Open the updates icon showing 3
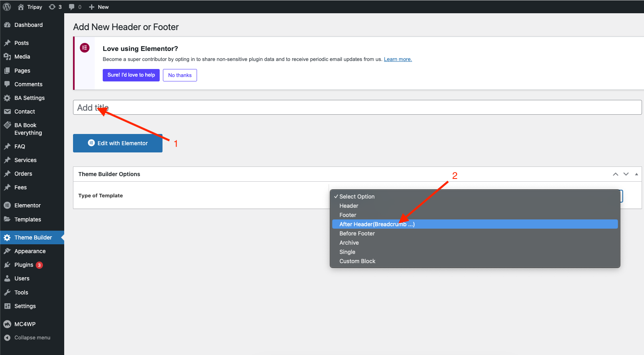Viewport: 644px width, 355px height. pyautogui.click(x=52, y=7)
